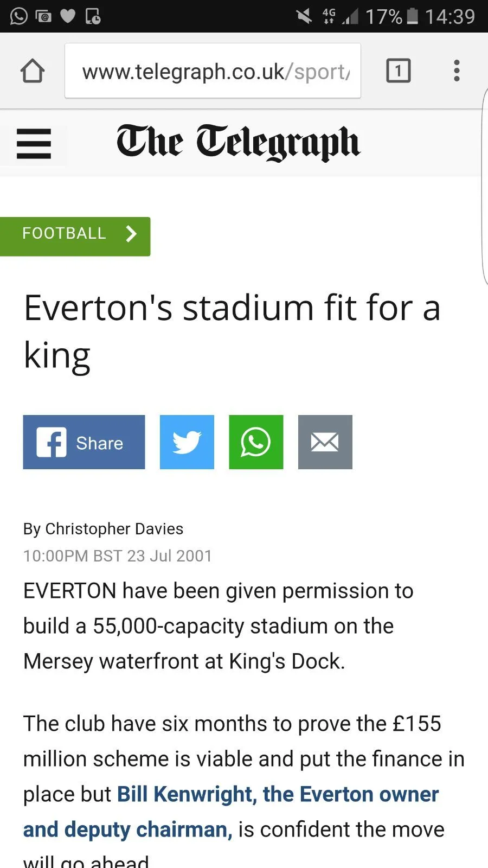Tap the article headline "Everton's stadium fit for a king"
Viewport: 488px width, 868px height.
coord(232,331)
